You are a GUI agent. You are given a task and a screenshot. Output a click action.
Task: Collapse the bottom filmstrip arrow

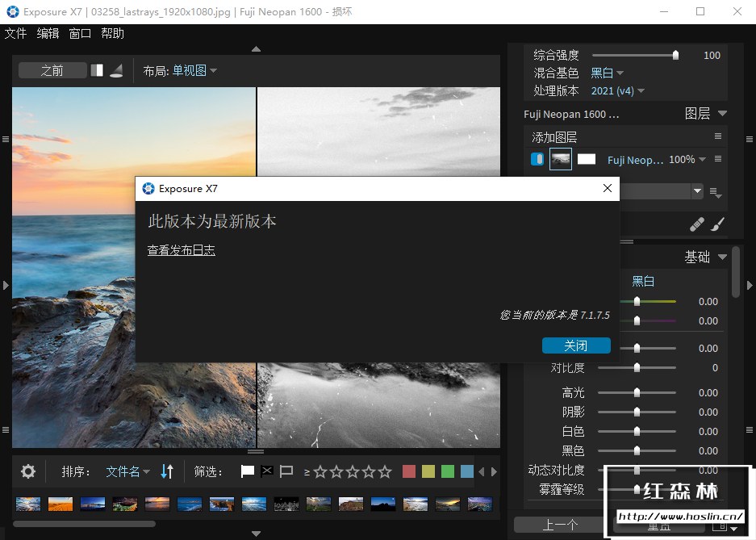coord(256,534)
